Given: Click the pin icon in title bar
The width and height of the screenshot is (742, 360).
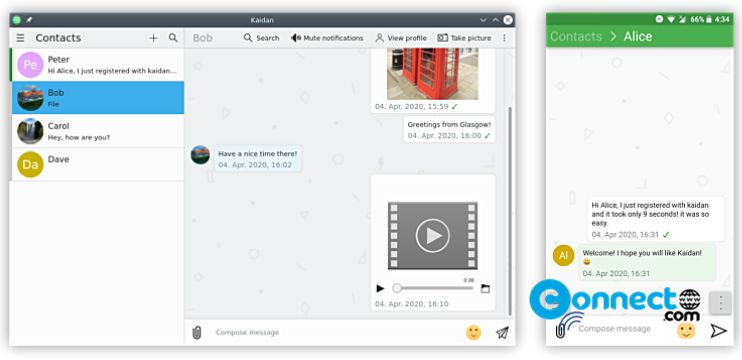Looking at the screenshot, I should [x=29, y=20].
